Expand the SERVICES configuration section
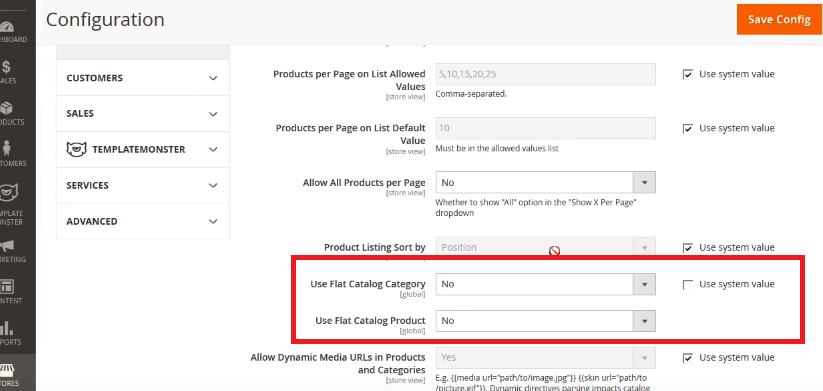Viewport: 823px width, 391px height. click(143, 185)
